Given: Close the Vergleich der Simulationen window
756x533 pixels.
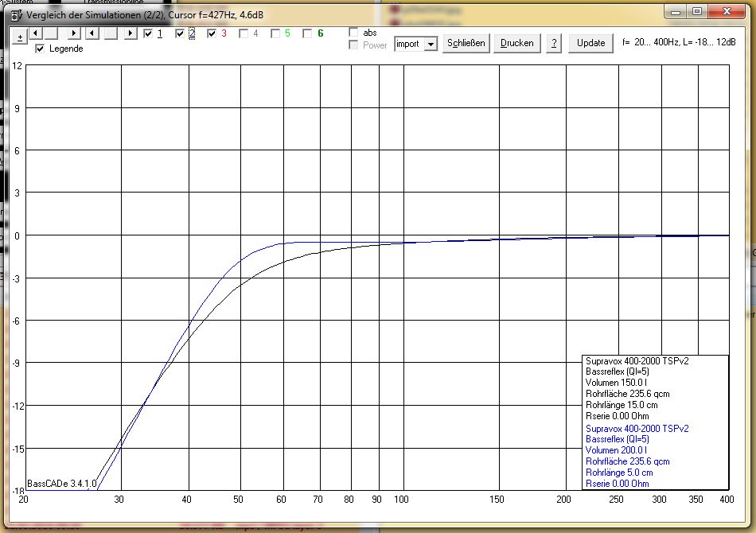Looking at the screenshot, I should pos(727,12).
